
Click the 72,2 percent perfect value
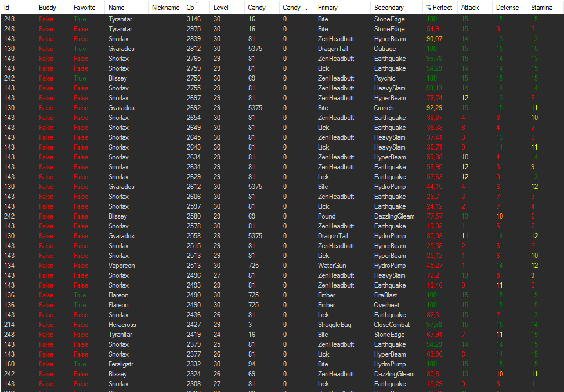433,275
